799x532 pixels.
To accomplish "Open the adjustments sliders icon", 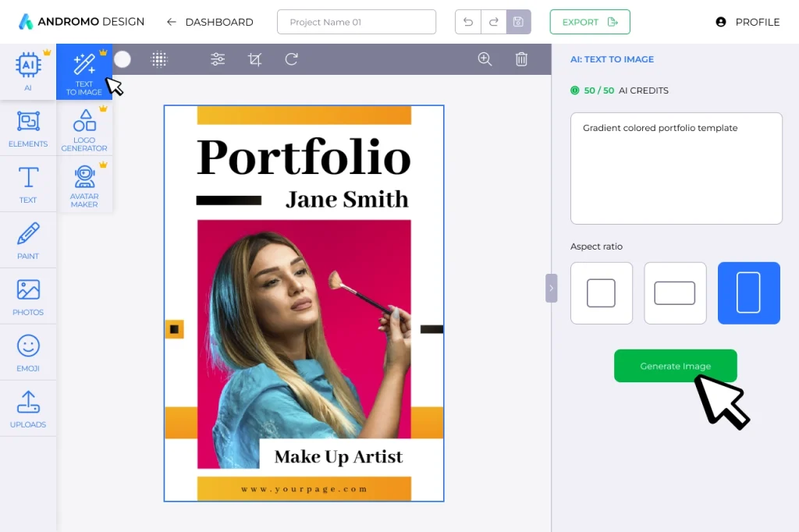I will pos(218,59).
